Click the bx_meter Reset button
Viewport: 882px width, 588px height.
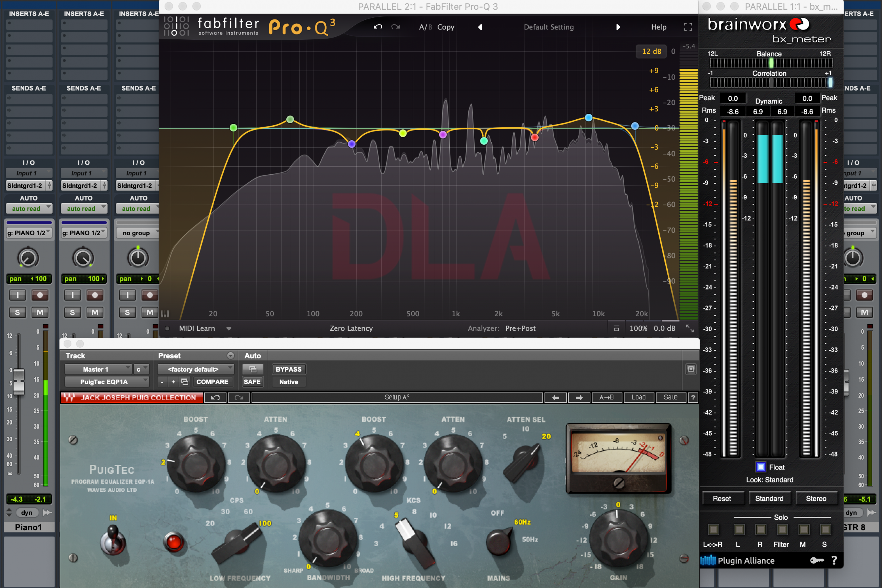click(x=722, y=498)
